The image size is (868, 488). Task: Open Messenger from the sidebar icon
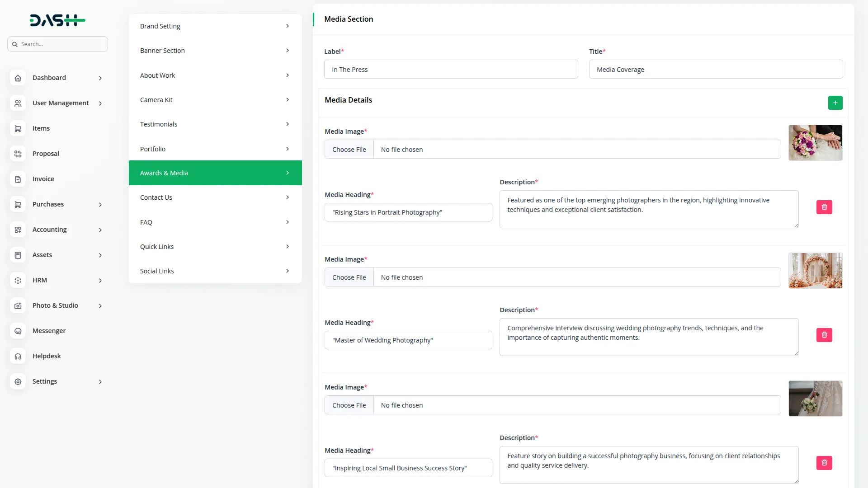(x=18, y=331)
